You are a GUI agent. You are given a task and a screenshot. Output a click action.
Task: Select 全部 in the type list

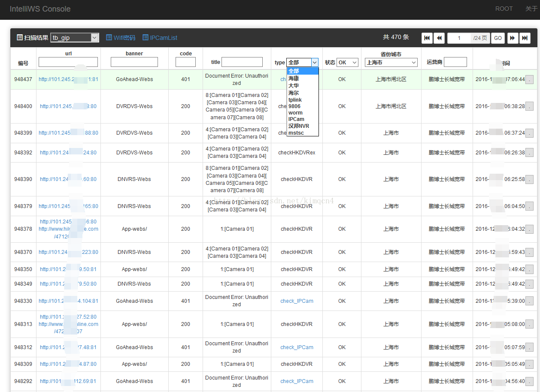tap(303, 71)
